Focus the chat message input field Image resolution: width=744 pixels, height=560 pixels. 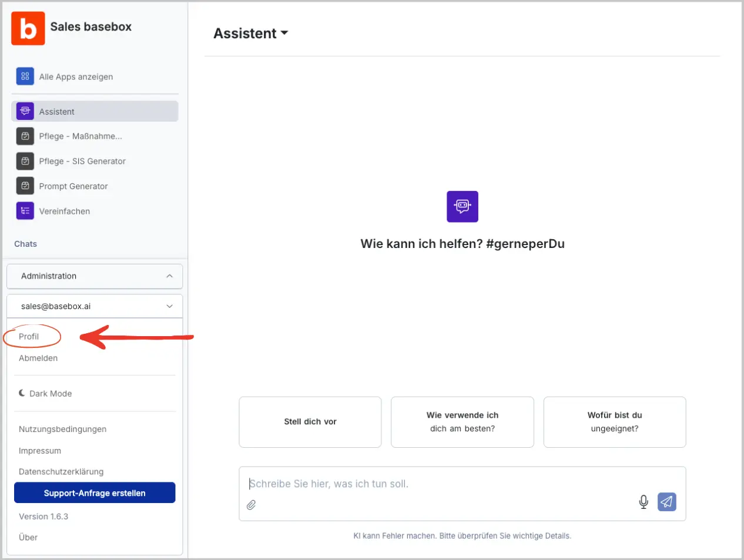(x=441, y=484)
